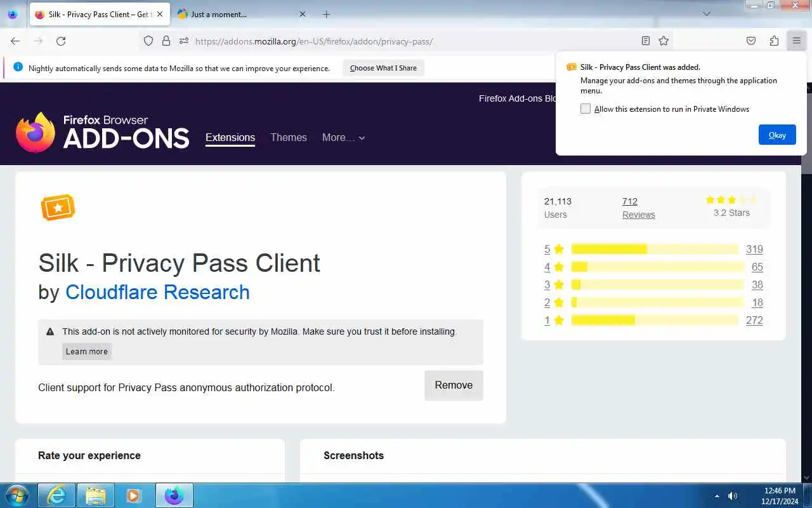Click the tracking protection shield icon
The height and width of the screenshot is (508, 812).
click(148, 41)
